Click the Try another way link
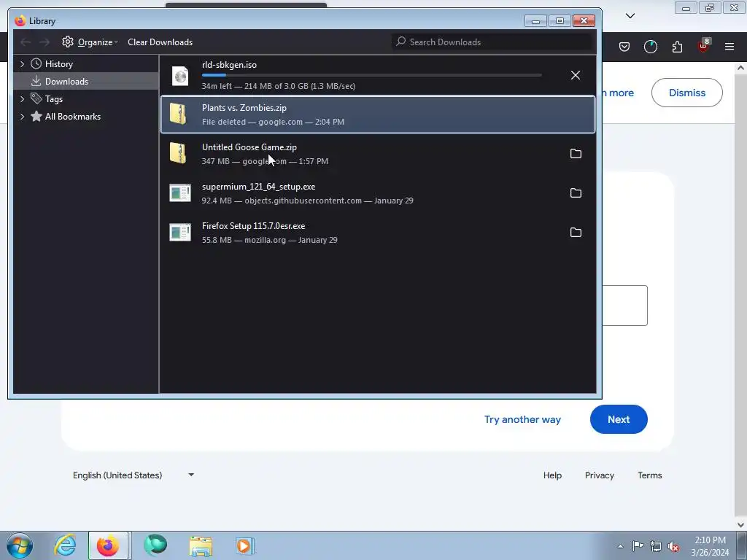Viewport: 747px width, 560px height. coord(522,419)
